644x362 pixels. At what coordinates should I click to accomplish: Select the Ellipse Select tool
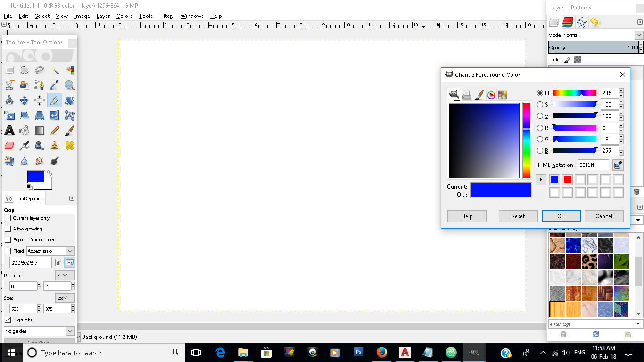coord(25,70)
